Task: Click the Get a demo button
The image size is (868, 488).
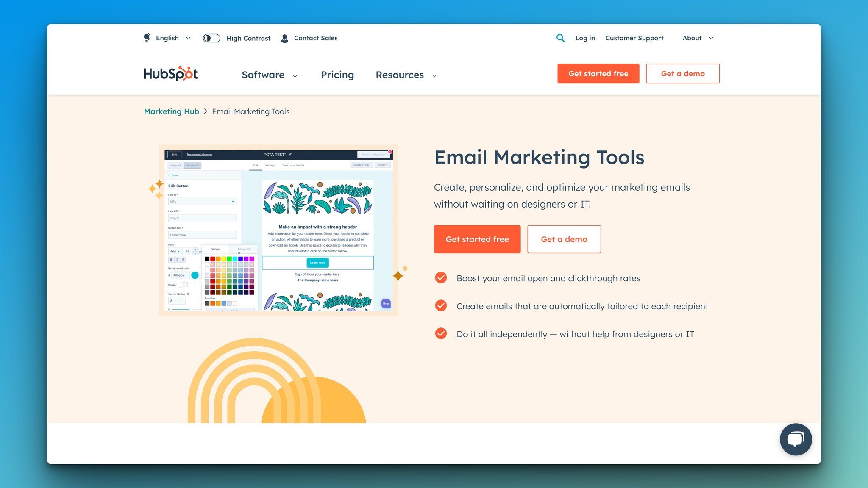Action: tap(564, 239)
